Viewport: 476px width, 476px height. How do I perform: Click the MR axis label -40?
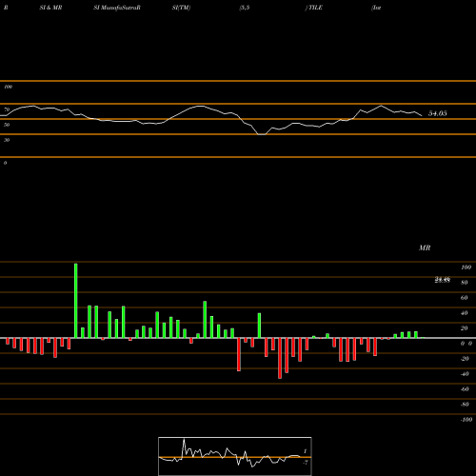tap(465, 374)
